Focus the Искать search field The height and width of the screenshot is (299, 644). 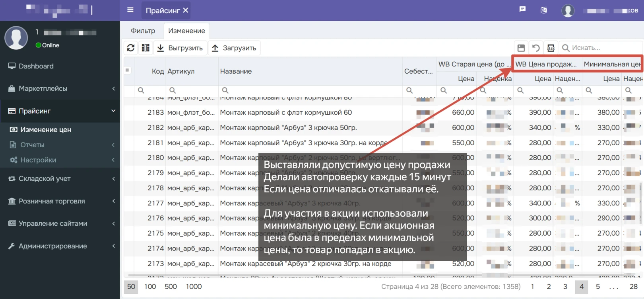tap(601, 48)
